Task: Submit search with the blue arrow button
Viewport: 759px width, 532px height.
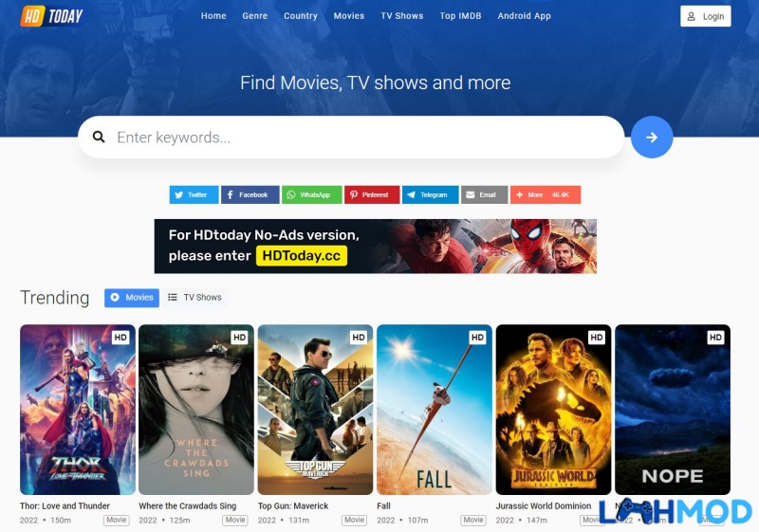Action: (652, 137)
